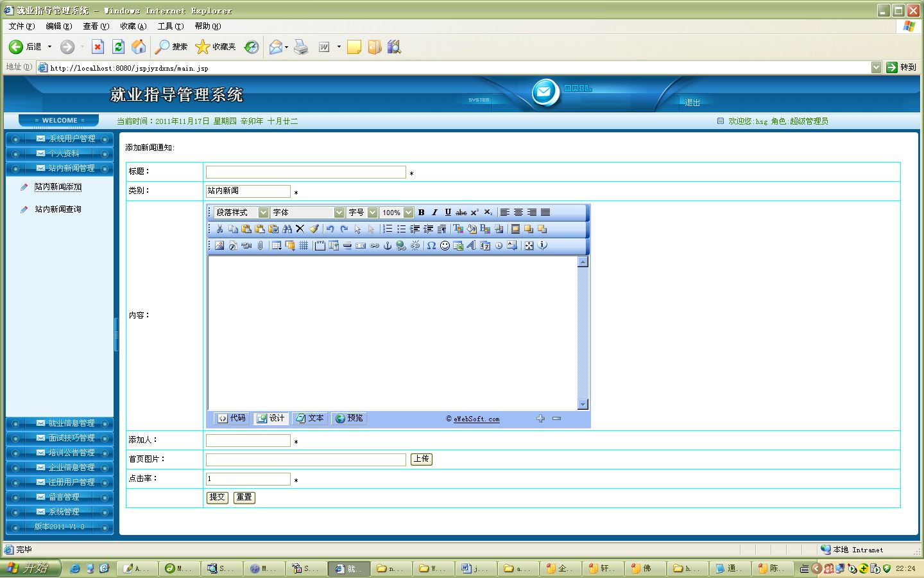This screenshot has width=924, height=578.
Task: Switch editor to 预览 mode
Action: [x=349, y=418]
